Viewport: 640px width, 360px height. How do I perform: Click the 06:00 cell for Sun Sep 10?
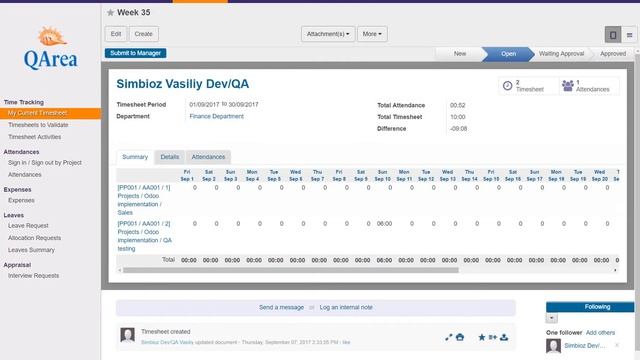[384, 224]
